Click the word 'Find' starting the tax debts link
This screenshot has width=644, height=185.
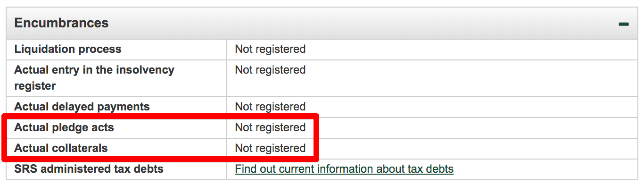coord(245,169)
